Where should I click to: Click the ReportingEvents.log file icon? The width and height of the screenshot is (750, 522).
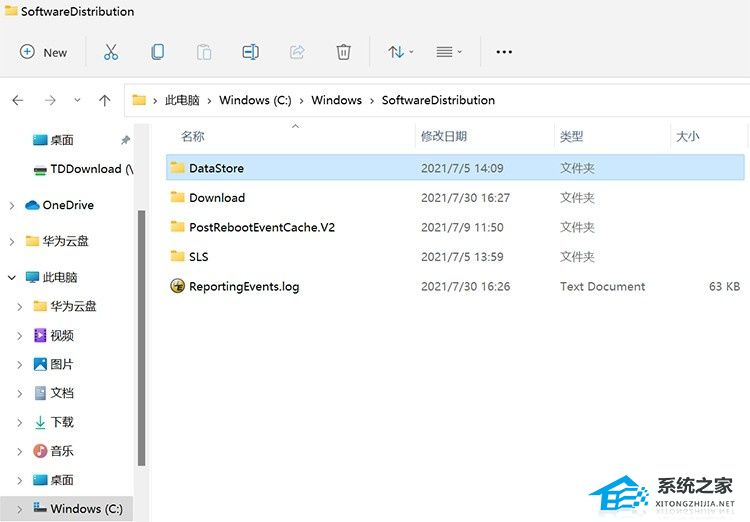pyautogui.click(x=178, y=287)
